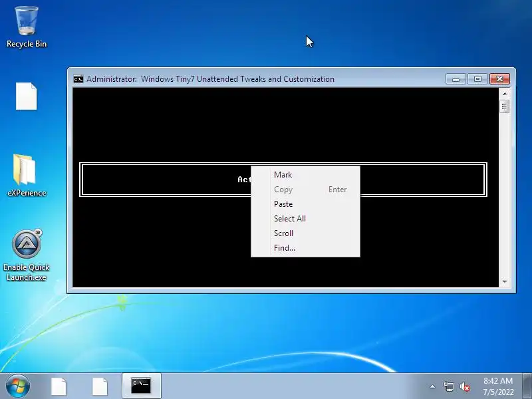Click the window title text 'Administrator: Windows Tiny7 Unattended Tweaks'
532x399 pixels.
[210, 79]
